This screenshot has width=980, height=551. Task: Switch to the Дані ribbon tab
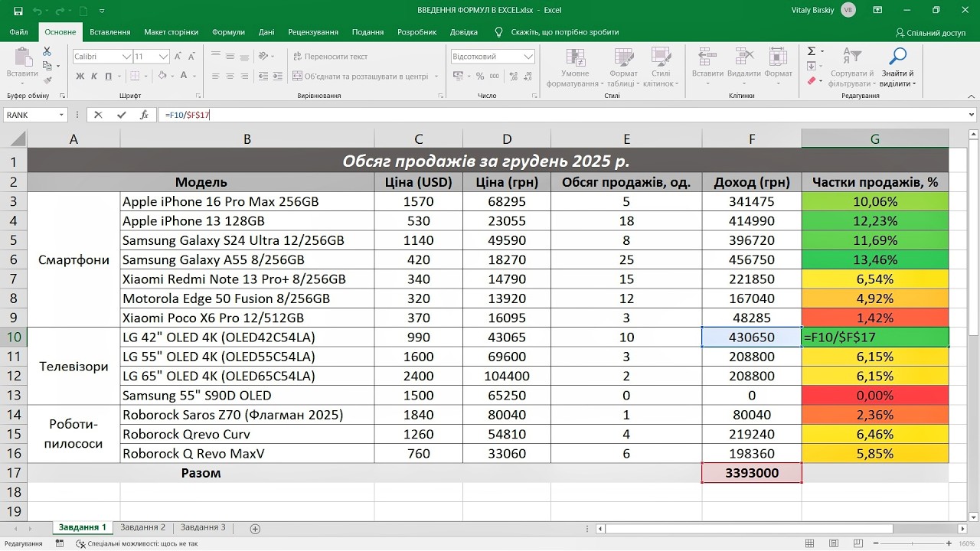[266, 32]
